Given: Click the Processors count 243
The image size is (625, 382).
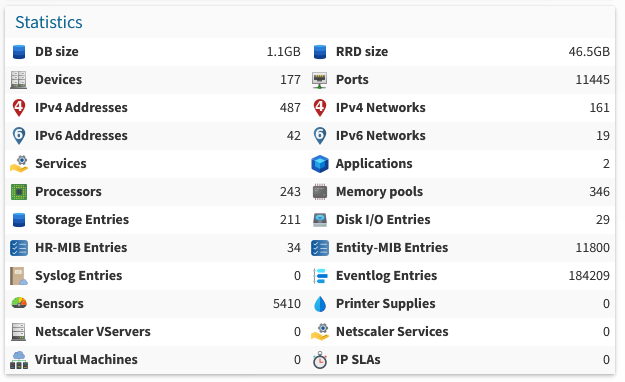Looking at the screenshot, I should click(x=290, y=192).
